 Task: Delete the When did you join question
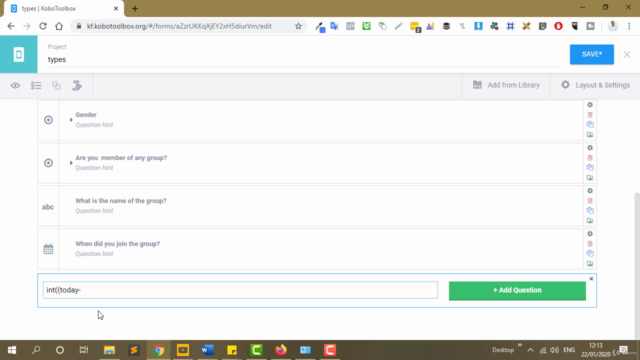coord(590,244)
